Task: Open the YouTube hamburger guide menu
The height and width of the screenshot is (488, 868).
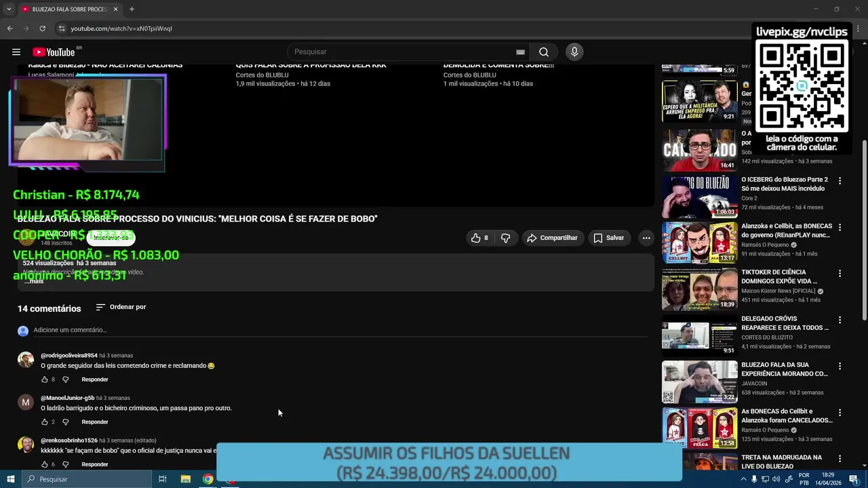Action: click(16, 52)
